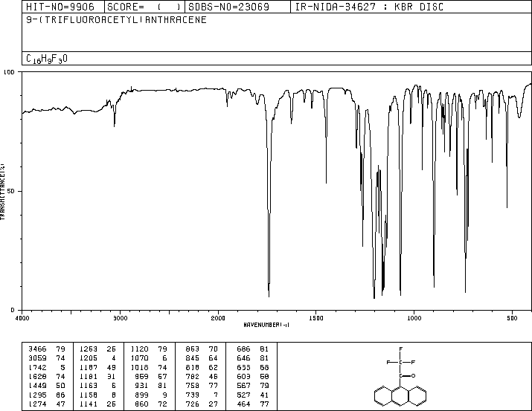
Task: Click the SCORE= field in header
Action: tap(144, 7)
